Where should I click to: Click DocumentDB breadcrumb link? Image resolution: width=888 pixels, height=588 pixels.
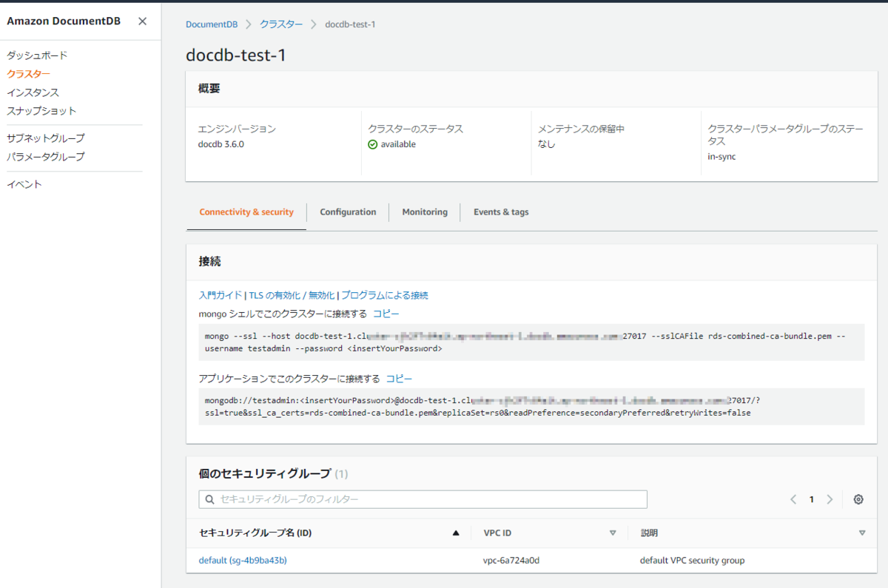pyautogui.click(x=212, y=24)
